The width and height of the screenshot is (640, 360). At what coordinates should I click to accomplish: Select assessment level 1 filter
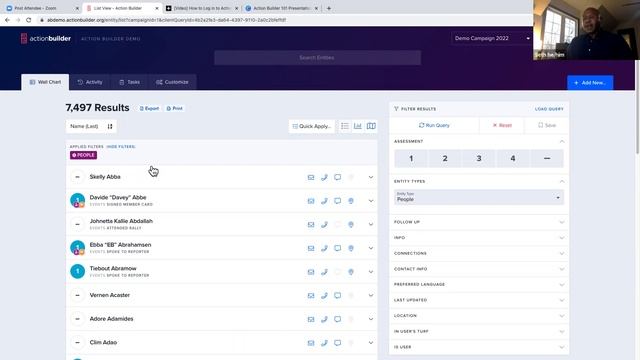click(411, 158)
